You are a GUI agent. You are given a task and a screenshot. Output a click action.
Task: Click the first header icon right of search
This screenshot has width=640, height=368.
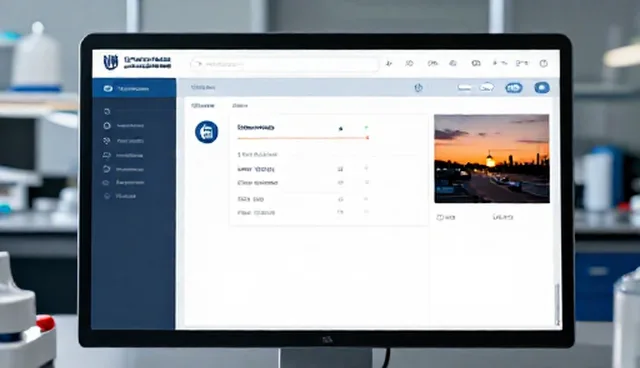[389, 63]
